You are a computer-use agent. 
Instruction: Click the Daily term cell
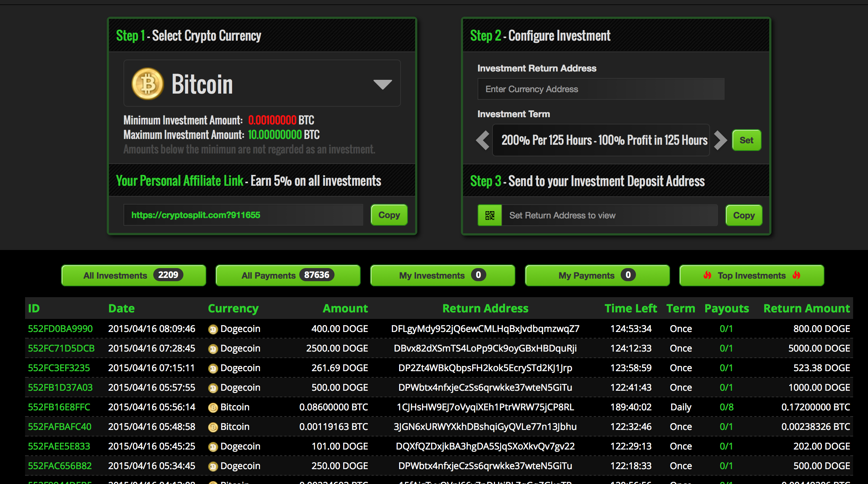click(x=681, y=407)
